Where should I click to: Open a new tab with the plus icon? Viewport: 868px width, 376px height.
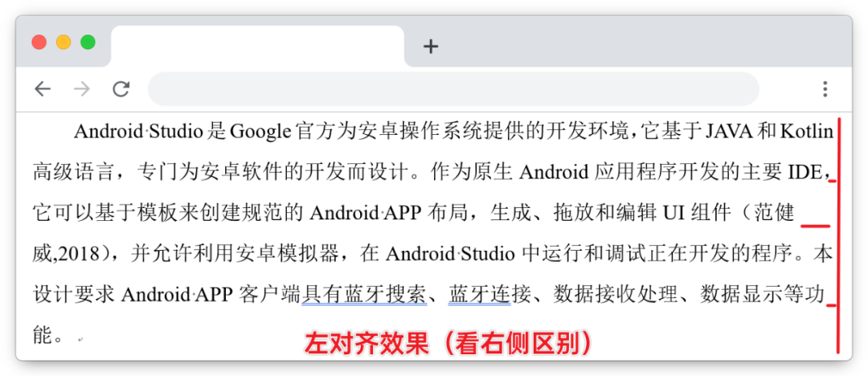tap(430, 47)
